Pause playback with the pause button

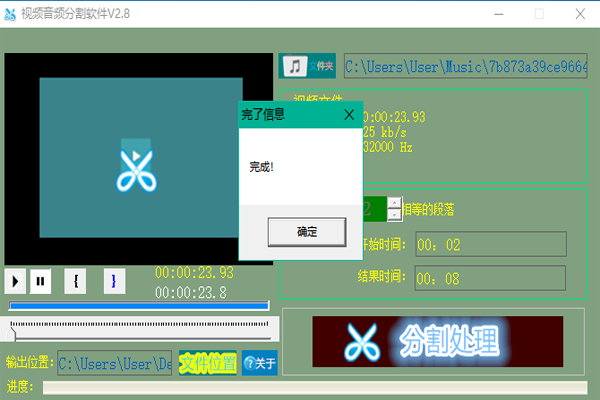[x=40, y=282]
